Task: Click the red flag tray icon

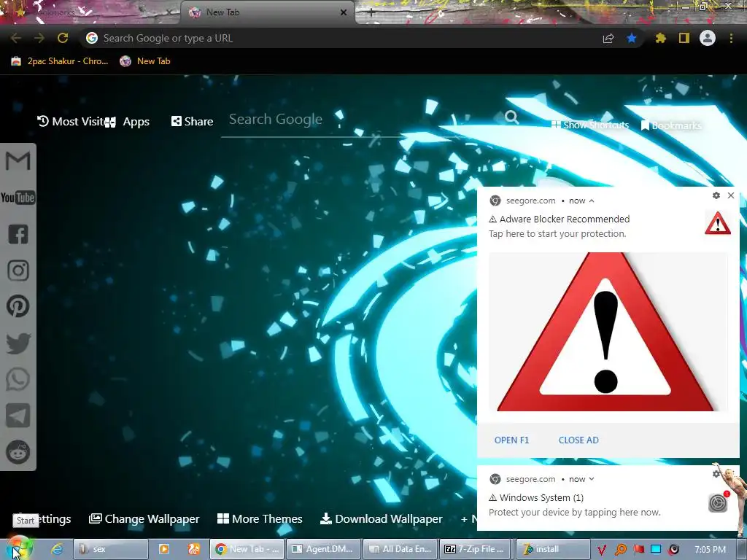Action: [638, 550]
